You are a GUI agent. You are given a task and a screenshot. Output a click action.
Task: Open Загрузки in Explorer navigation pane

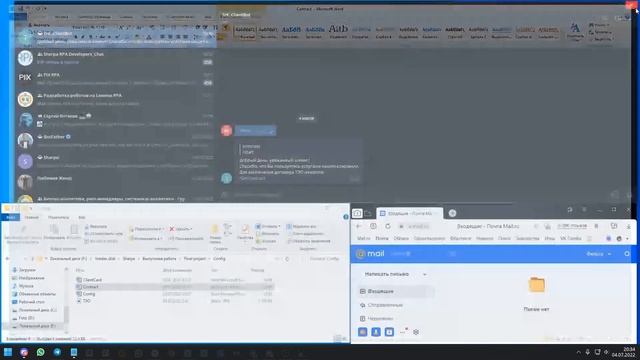pyautogui.click(x=27, y=270)
